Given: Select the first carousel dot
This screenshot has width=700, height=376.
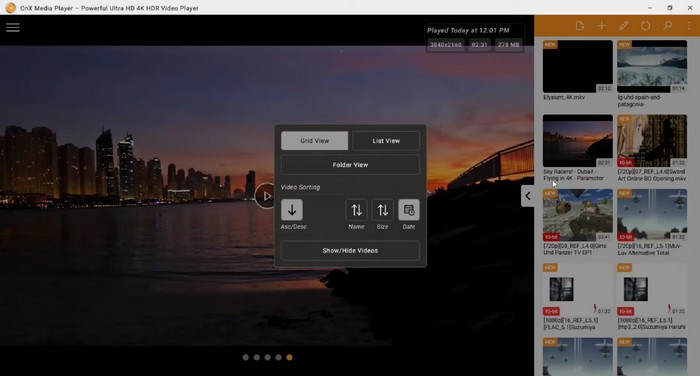Looking at the screenshot, I should click(246, 357).
